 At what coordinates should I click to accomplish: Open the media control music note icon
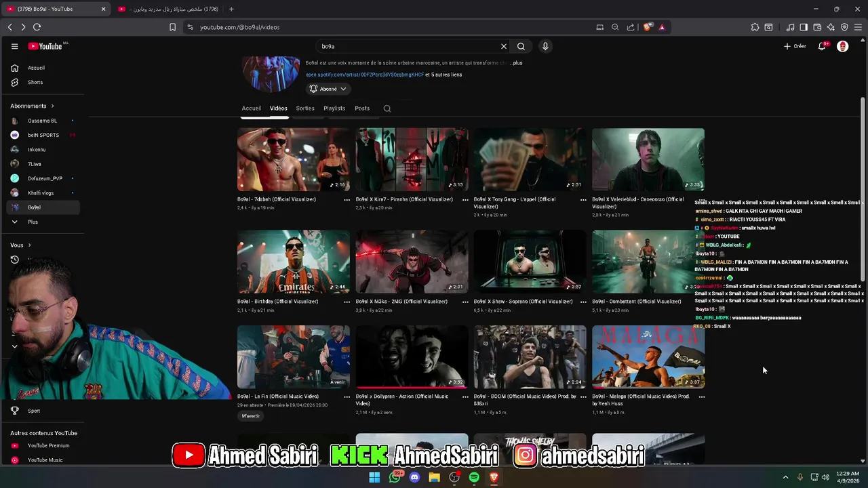coord(790,27)
